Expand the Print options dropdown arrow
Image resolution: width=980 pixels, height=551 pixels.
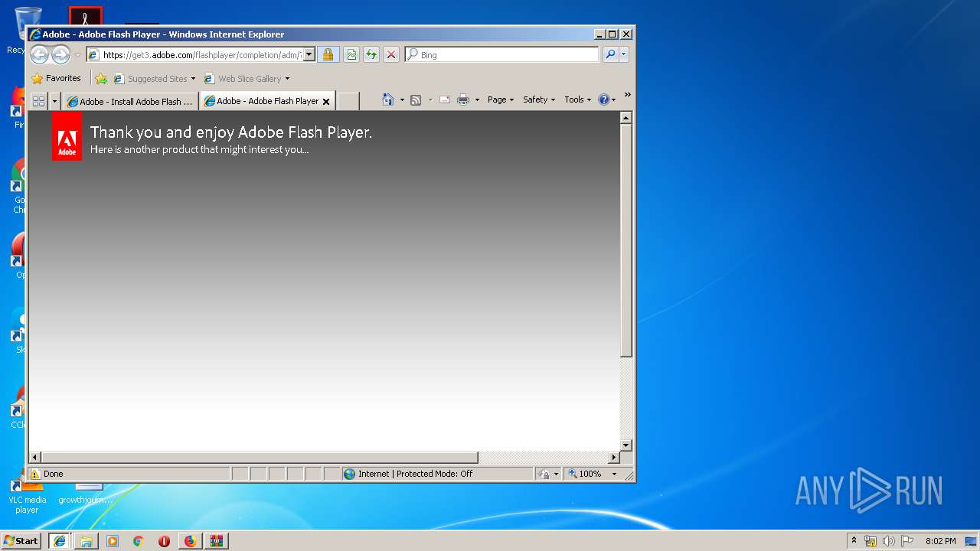coord(477,100)
